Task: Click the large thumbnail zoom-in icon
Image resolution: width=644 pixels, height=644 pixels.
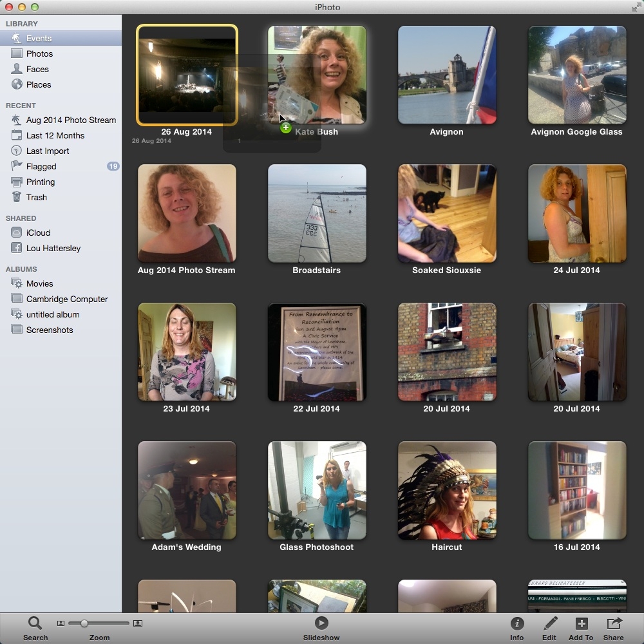Action: (x=138, y=623)
